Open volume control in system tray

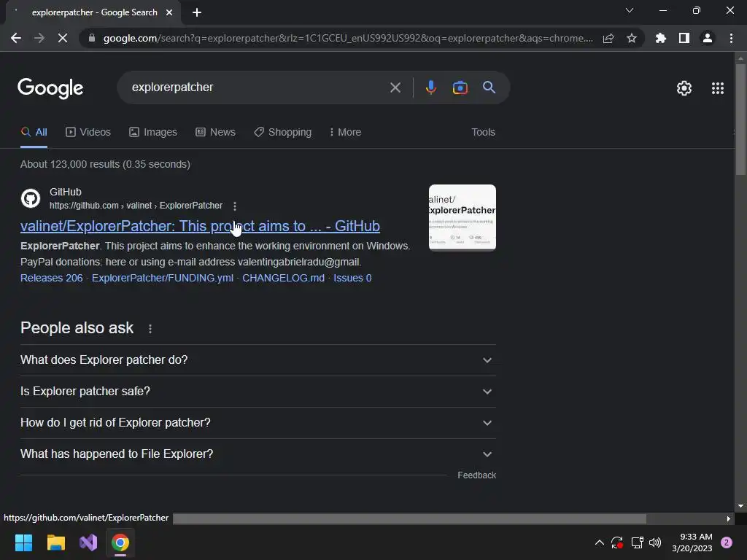[655, 542]
